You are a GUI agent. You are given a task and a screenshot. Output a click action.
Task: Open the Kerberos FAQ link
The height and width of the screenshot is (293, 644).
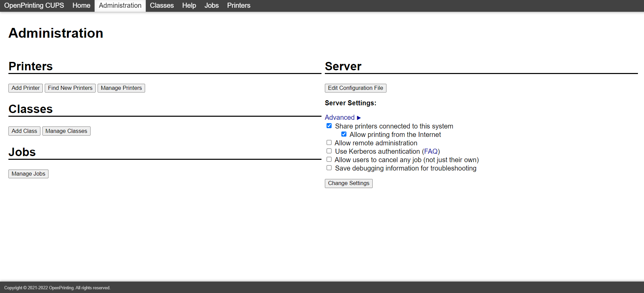(431, 151)
